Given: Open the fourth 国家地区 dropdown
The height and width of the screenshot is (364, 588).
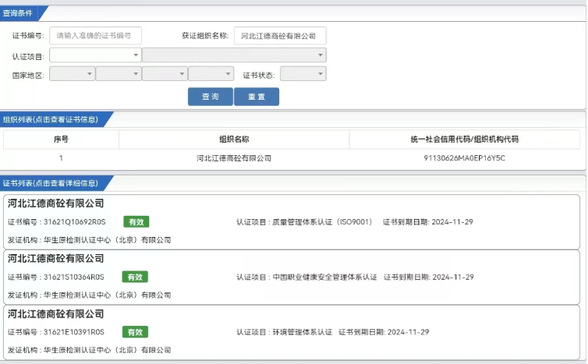Looking at the screenshot, I should pos(211,74).
